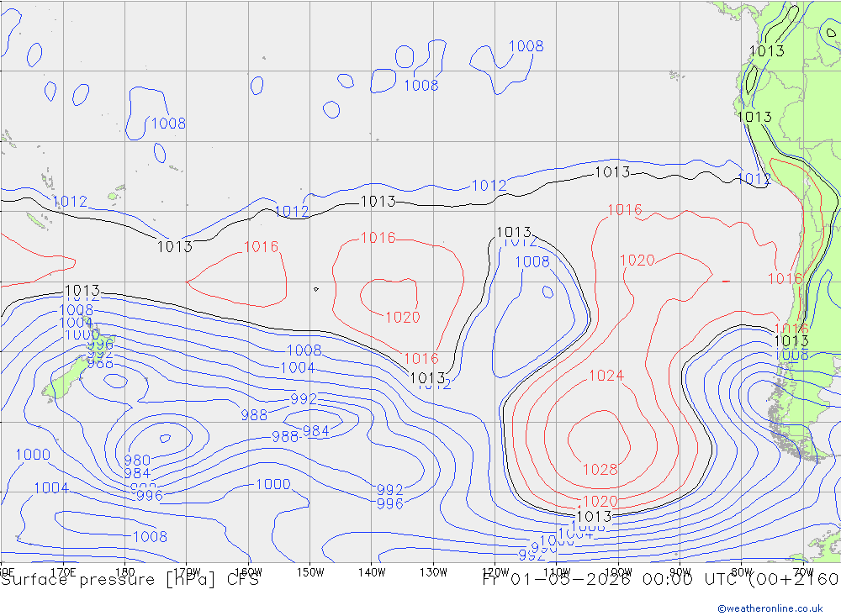Image resolution: width=841 pixels, height=616 pixels.
Task: Click the 140W longitude label
Action: click(x=372, y=572)
